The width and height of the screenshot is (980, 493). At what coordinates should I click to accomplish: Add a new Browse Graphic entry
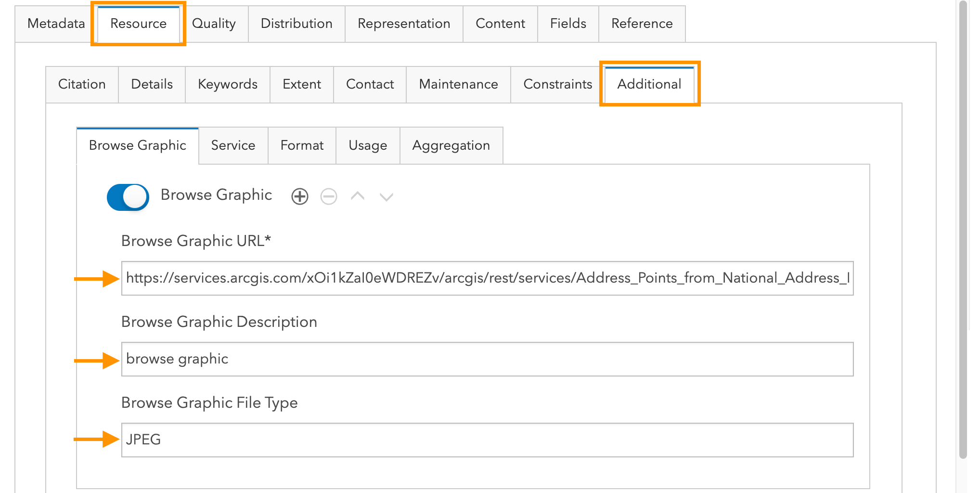[x=299, y=196]
